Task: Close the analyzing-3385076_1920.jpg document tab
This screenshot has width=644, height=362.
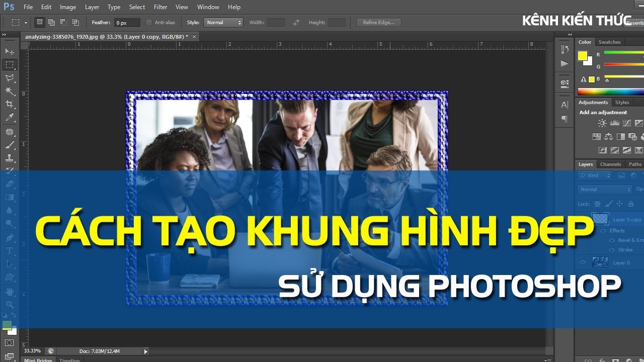Action: [194, 37]
